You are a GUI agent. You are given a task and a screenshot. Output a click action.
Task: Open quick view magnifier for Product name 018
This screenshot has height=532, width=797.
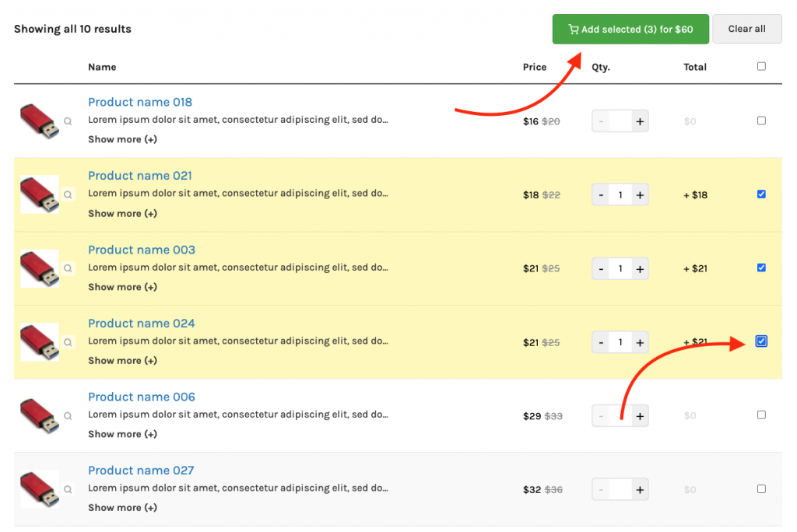pyautogui.click(x=68, y=121)
